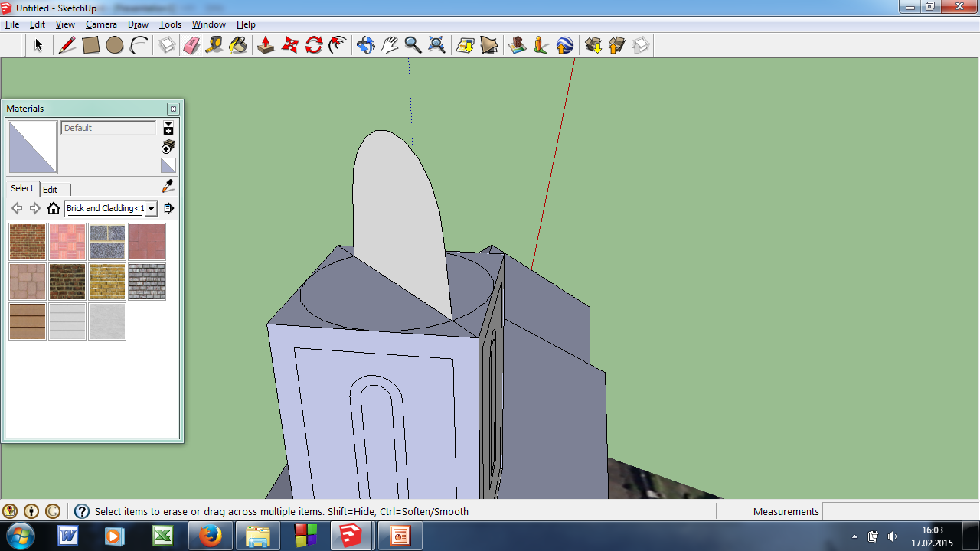Select the Eraser tool in the toolbar
The height and width of the screenshot is (551, 980).
191,46
